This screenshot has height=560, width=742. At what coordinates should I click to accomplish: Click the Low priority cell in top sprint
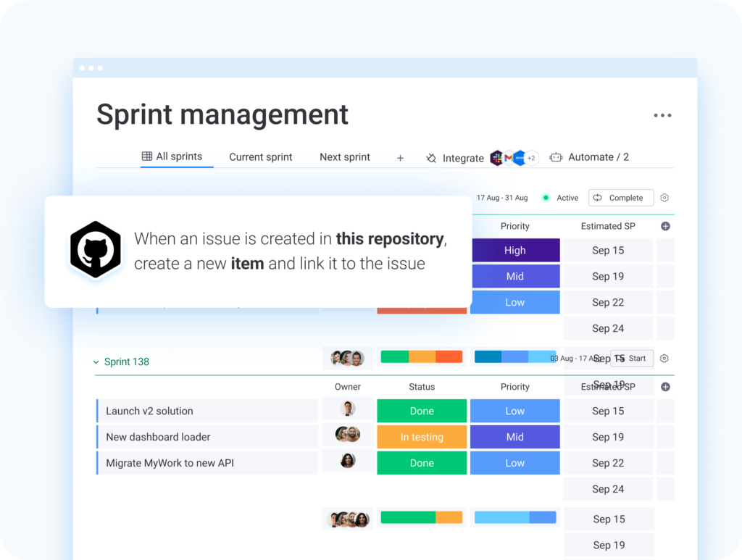pos(516,302)
